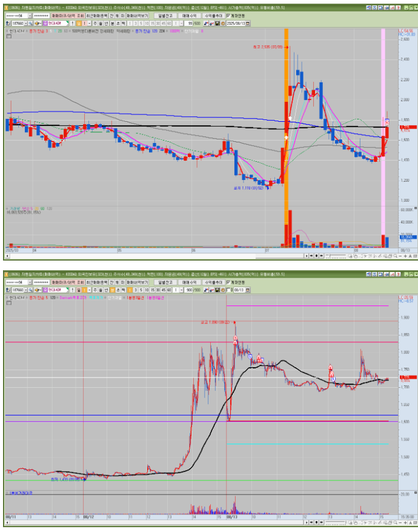Open the dropdown arrow before 900/900 count in bottom window
This screenshot has height=532, width=418.
pyautogui.click(x=181, y=290)
